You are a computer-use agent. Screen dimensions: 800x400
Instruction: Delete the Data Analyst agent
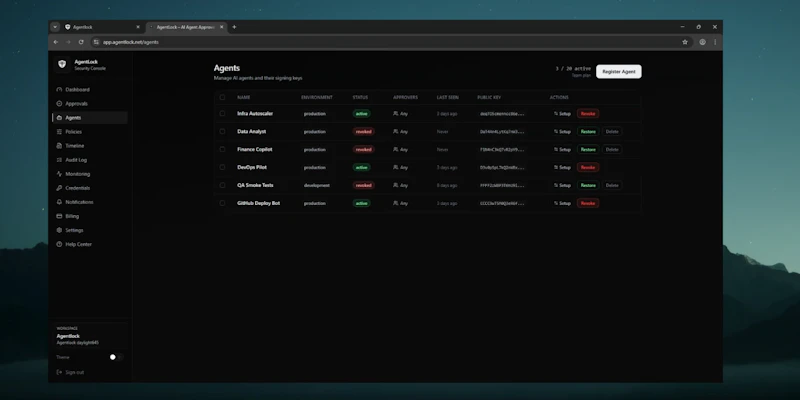(612, 132)
